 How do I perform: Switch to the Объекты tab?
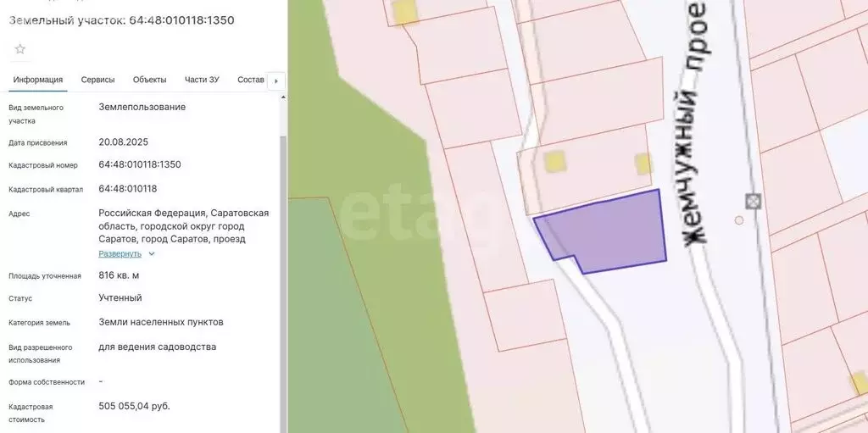click(x=149, y=80)
